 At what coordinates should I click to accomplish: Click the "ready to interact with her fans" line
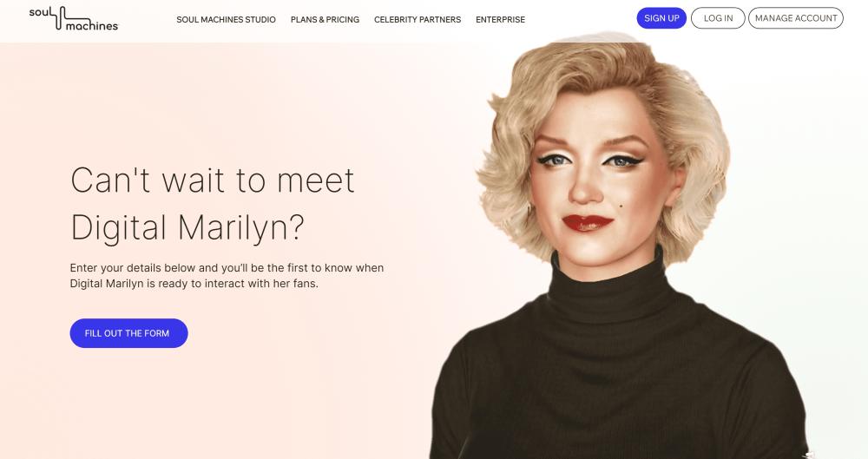tap(194, 284)
